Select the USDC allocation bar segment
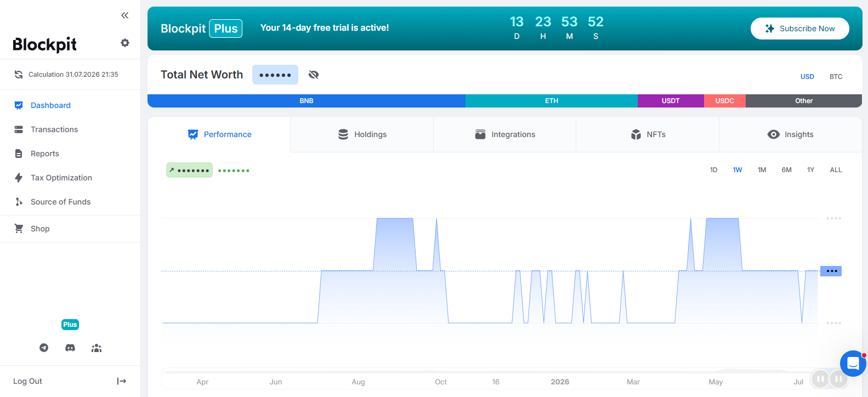The width and height of the screenshot is (868, 397). click(x=725, y=101)
